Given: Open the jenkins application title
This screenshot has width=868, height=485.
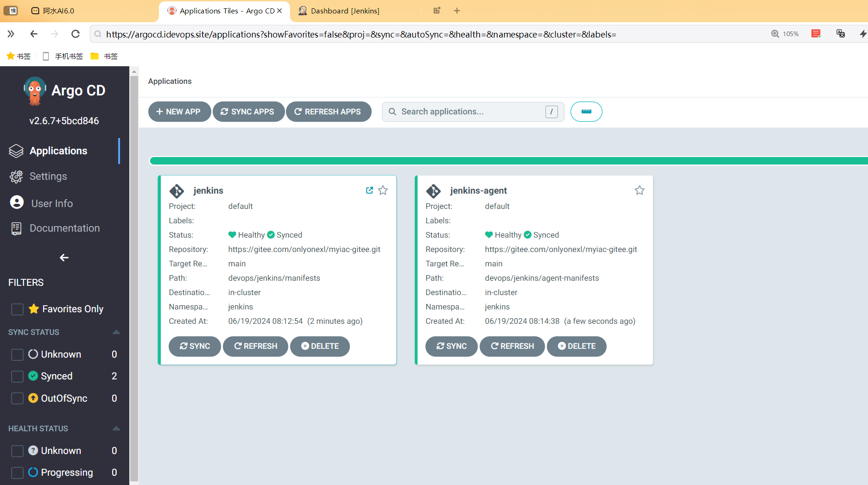Looking at the screenshot, I should coord(209,190).
